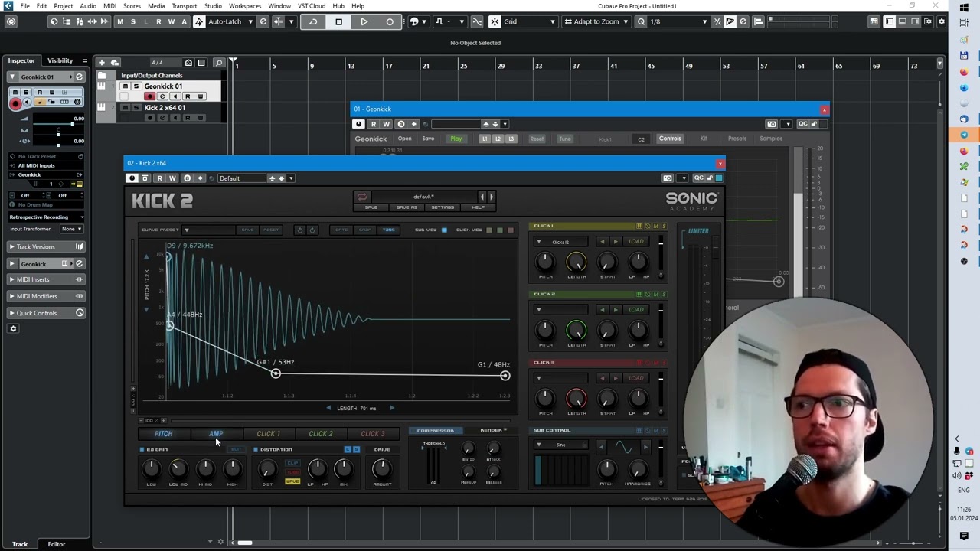Click the G1 / 48Hz pitch curve end node
The height and width of the screenshot is (551, 980).
click(505, 376)
